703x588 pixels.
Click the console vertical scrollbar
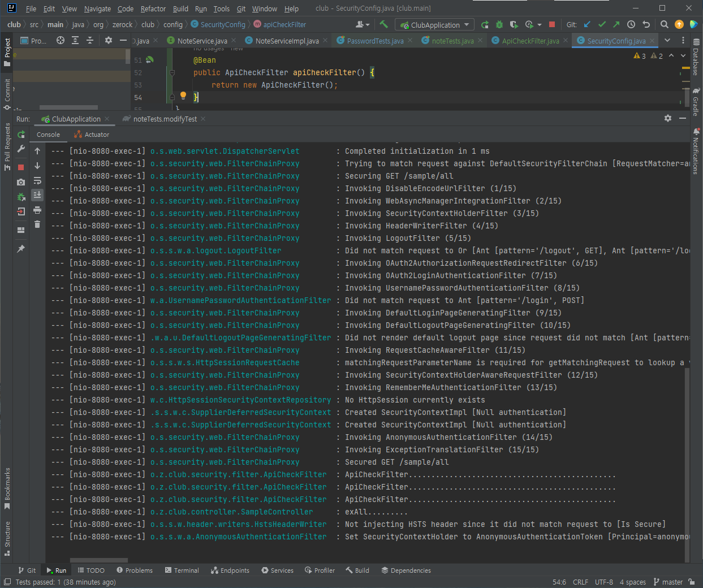(x=687, y=464)
